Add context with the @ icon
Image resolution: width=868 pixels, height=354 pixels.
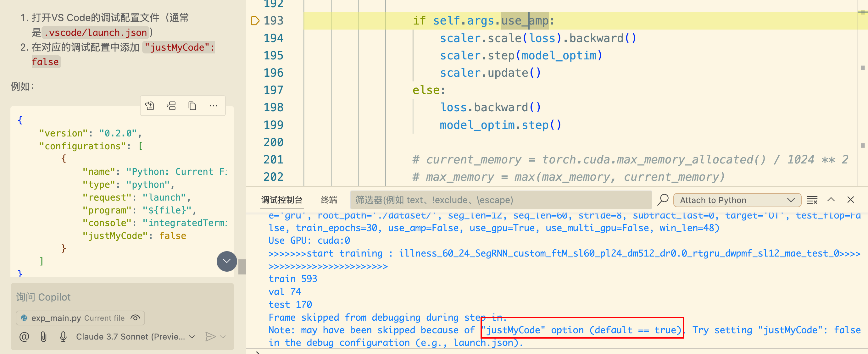click(x=24, y=336)
